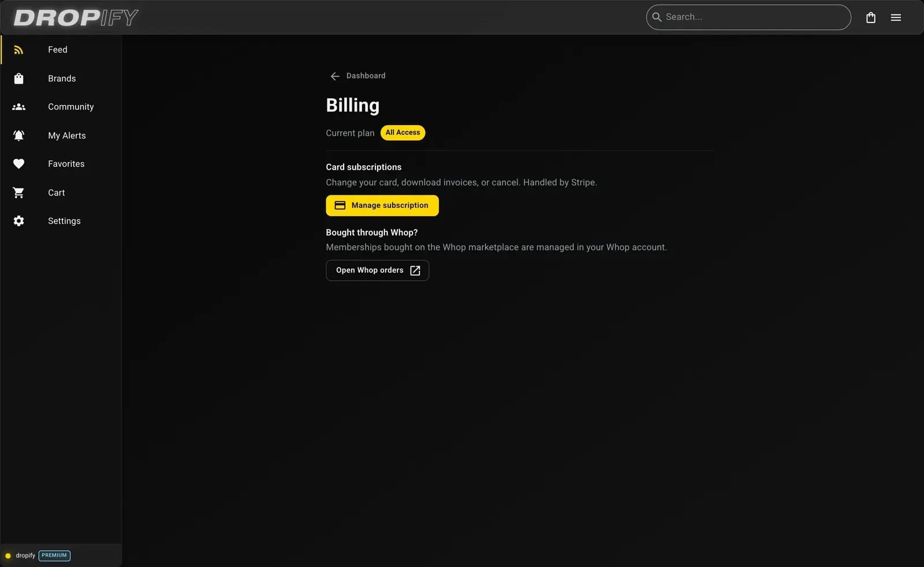924x567 pixels.
Task: Click the Current plan label
Action: coord(350,133)
